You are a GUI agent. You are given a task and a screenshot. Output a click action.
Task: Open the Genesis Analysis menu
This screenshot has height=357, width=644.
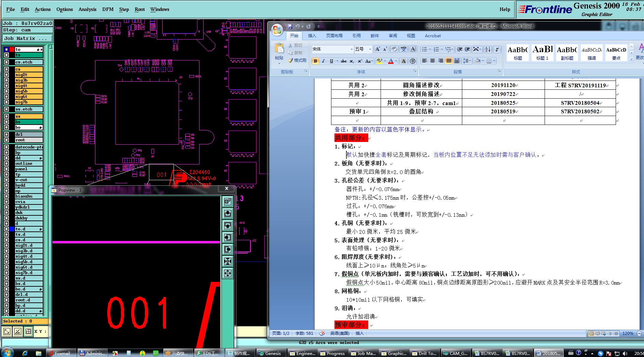coord(87,9)
